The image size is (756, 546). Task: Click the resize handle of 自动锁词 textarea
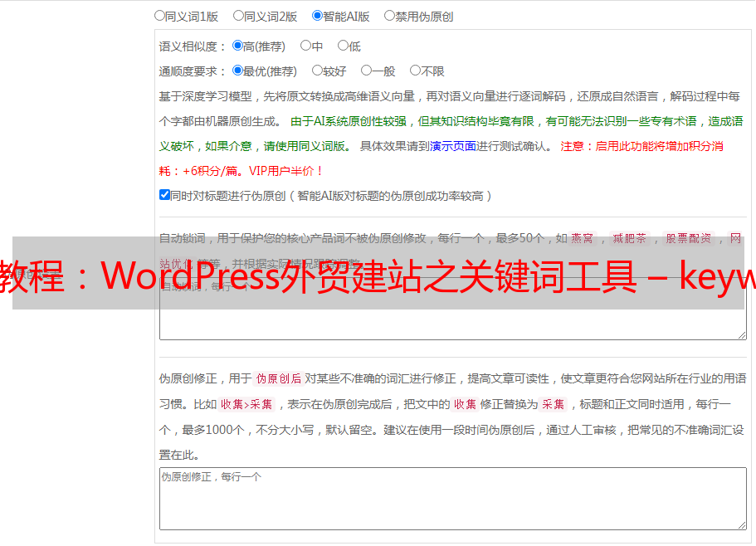point(741,334)
